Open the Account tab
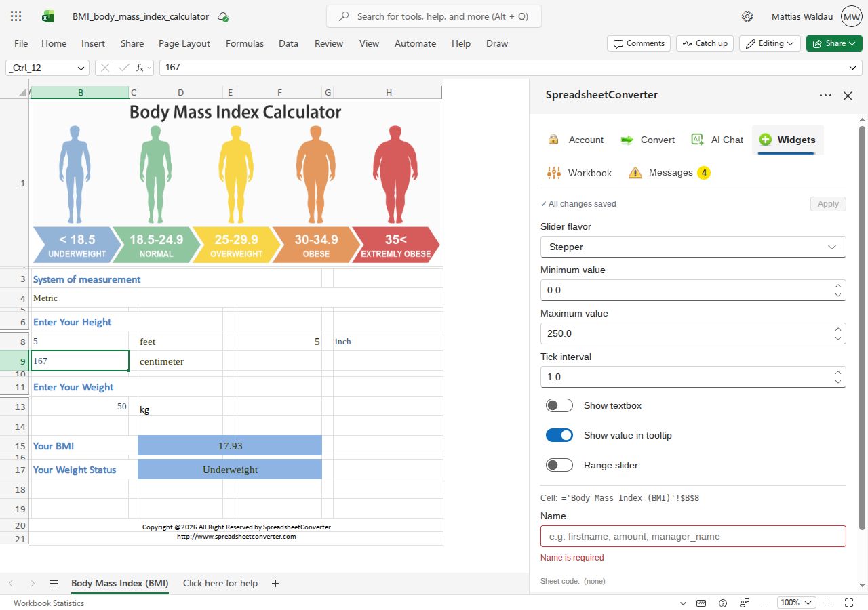Screen dimensions: 868x610 (576, 140)
